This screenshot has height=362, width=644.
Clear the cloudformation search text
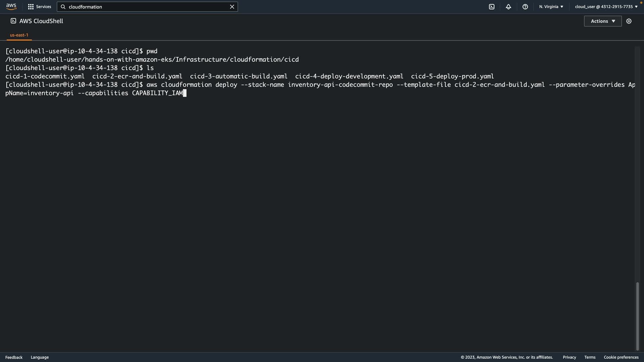click(x=232, y=7)
